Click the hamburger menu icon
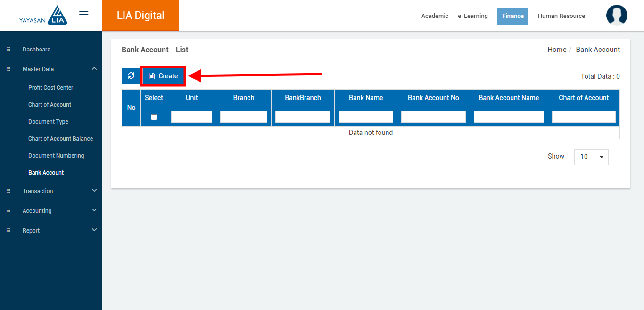The width and height of the screenshot is (644, 310). coord(83,15)
